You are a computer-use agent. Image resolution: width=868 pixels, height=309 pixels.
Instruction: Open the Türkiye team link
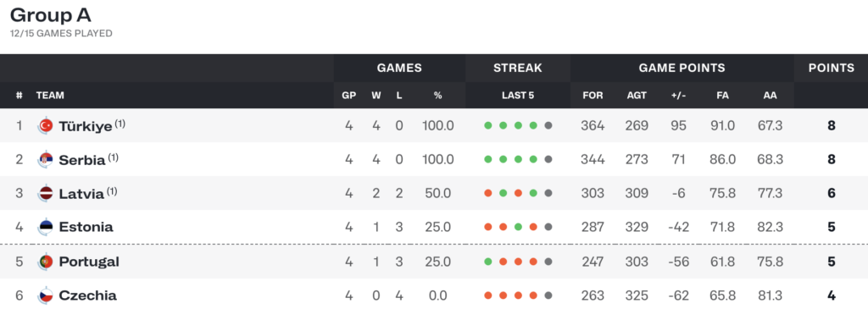86,126
